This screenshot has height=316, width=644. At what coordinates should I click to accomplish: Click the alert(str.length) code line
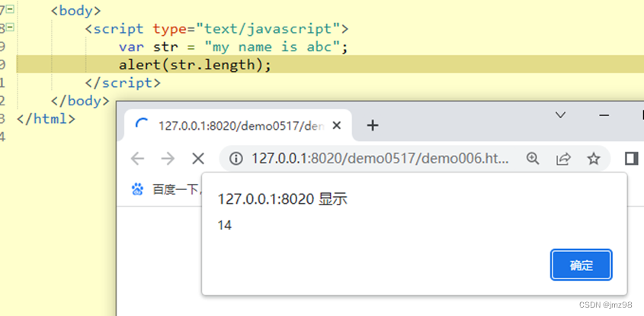pos(195,65)
